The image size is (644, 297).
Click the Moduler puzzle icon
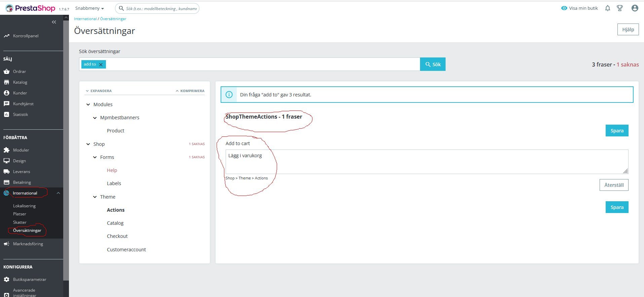click(6, 150)
